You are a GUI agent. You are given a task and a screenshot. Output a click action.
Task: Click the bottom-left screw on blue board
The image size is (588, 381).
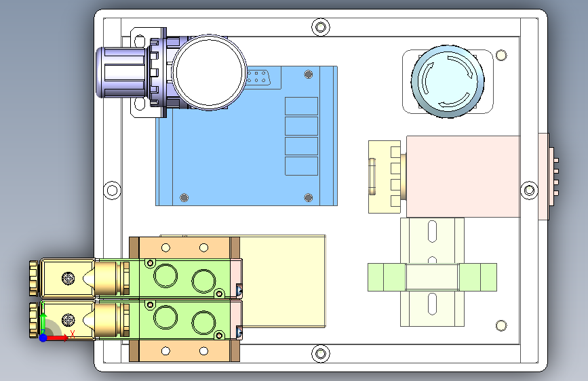184,198
